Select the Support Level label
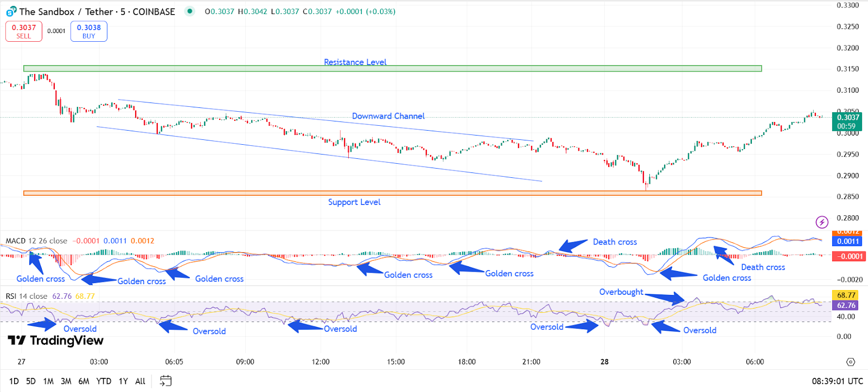This screenshot has width=868, height=392. (354, 202)
